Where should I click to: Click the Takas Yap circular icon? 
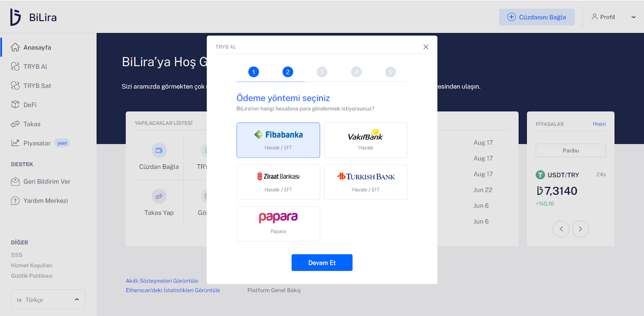coord(159,196)
